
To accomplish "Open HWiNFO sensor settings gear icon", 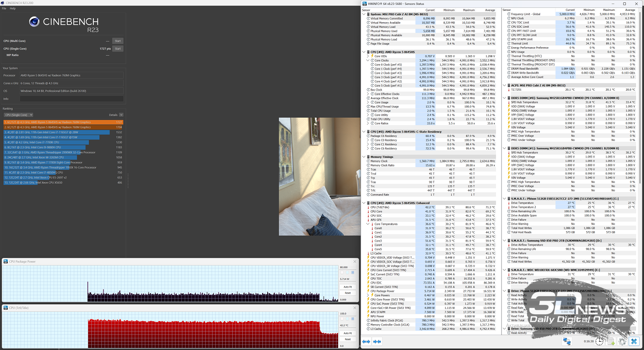I will [622, 342].
